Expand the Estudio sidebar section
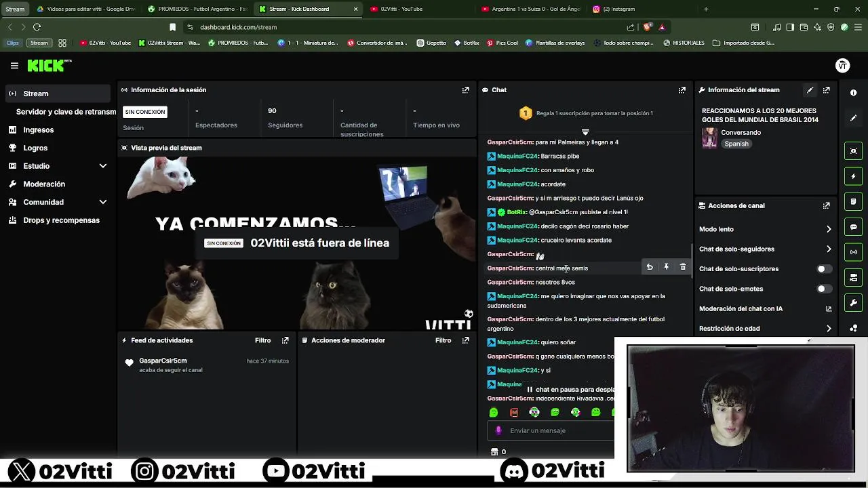This screenshot has height=488, width=868. (x=103, y=166)
